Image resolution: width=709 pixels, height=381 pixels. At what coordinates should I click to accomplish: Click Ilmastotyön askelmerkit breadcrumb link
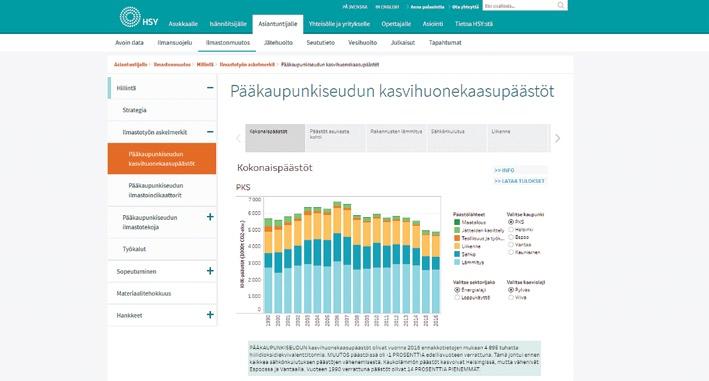click(x=247, y=65)
